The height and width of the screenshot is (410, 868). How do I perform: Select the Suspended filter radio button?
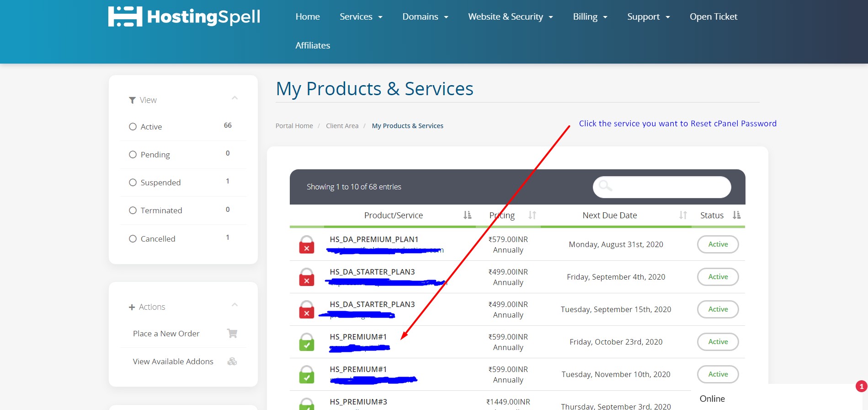133,183
